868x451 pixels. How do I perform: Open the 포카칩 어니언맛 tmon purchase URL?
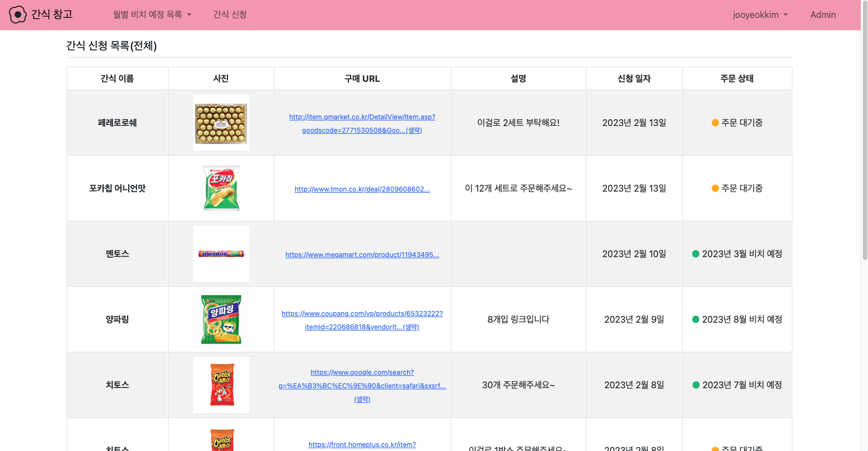(362, 189)
